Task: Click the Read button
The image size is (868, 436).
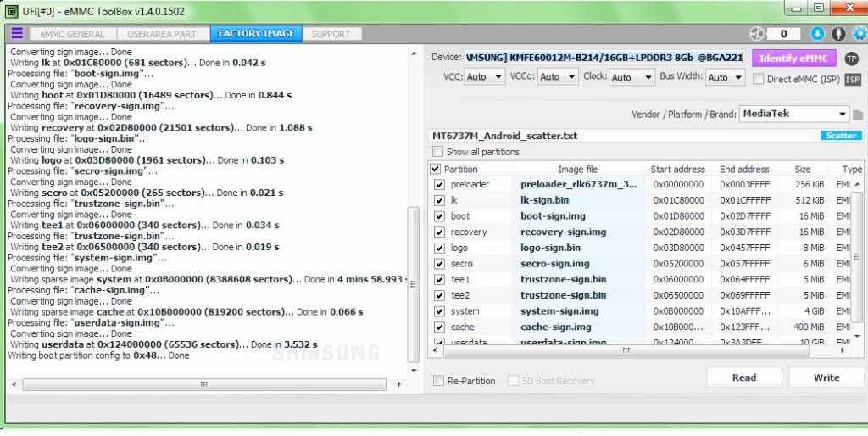Action: click(x=744, y=377)
